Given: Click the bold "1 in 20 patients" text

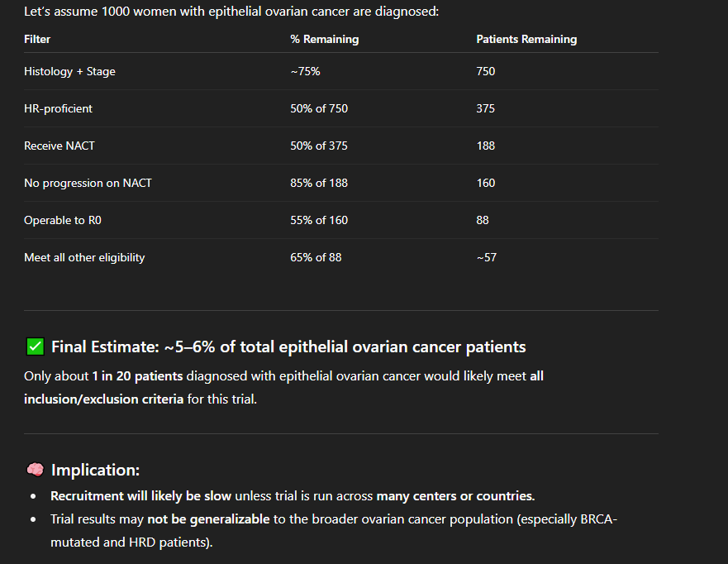Looking at the screenshot, I should [x=137, y=376].
